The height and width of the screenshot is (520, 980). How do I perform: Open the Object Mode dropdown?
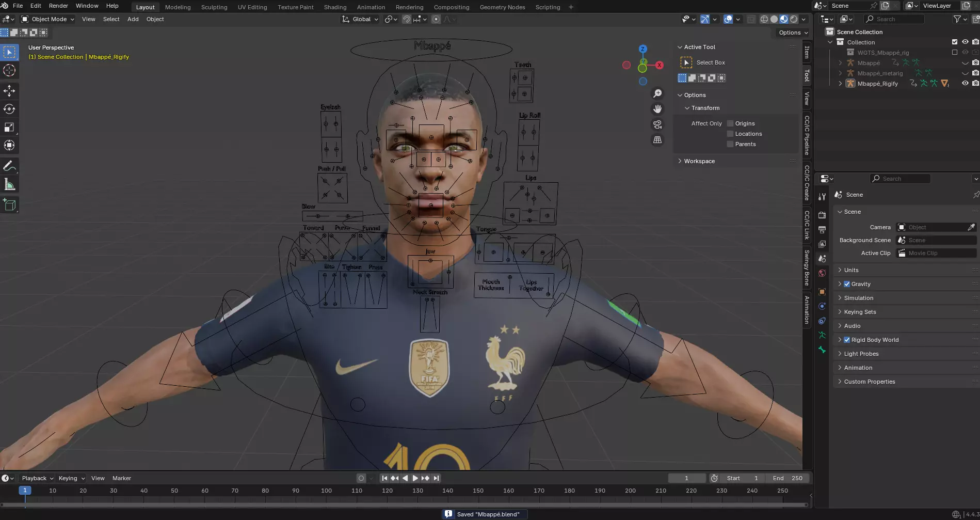pos(47,19)
